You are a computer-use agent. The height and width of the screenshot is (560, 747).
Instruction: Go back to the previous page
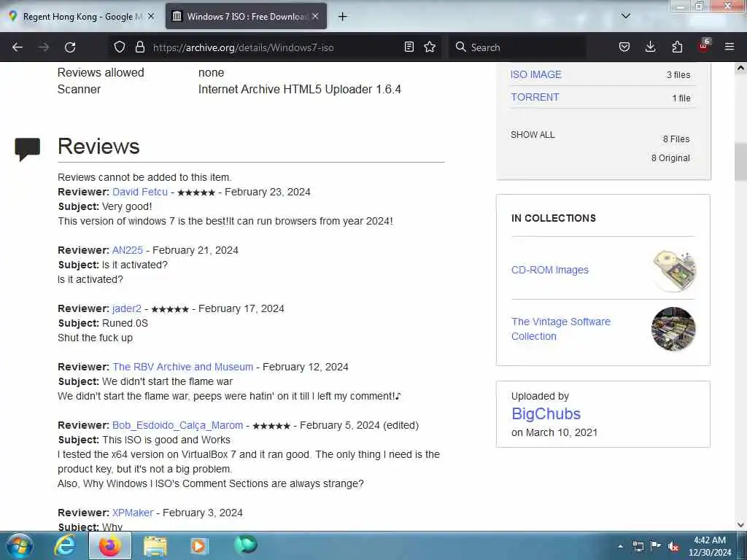point(18,47)
